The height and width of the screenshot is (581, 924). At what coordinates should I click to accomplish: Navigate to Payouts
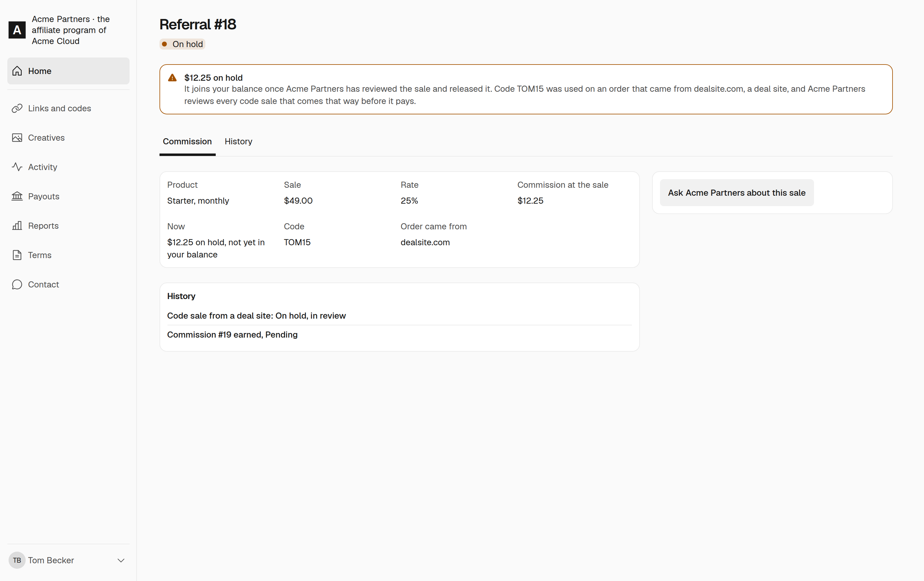[68, 196]
